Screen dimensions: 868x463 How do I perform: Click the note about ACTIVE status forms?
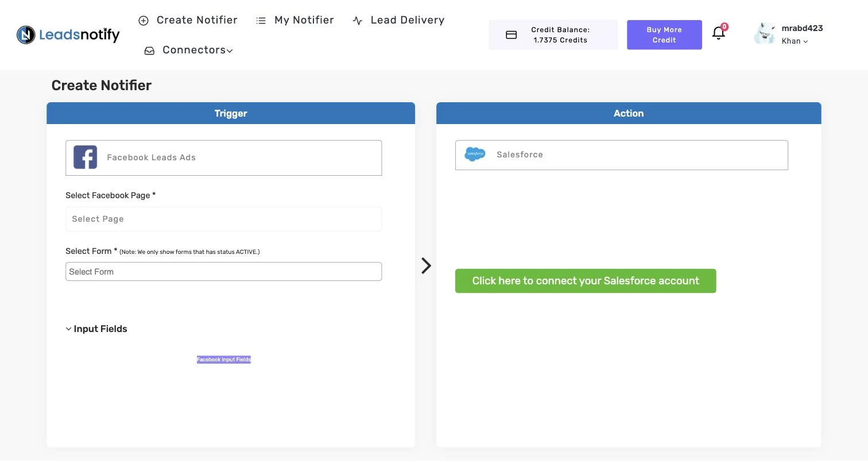[189, 252]
